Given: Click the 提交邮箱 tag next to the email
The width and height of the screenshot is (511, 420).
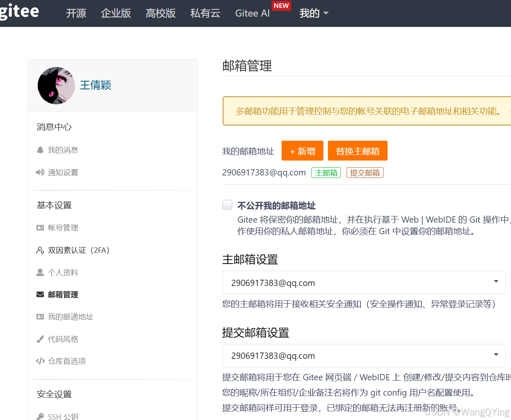Looking at the screenshot, I should pos(365,173).
